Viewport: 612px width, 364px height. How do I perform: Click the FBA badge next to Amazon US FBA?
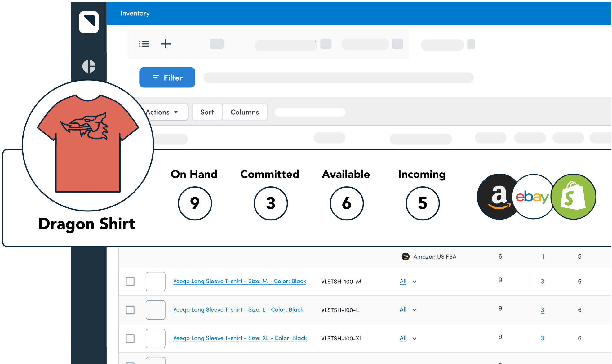coord(406,256)
